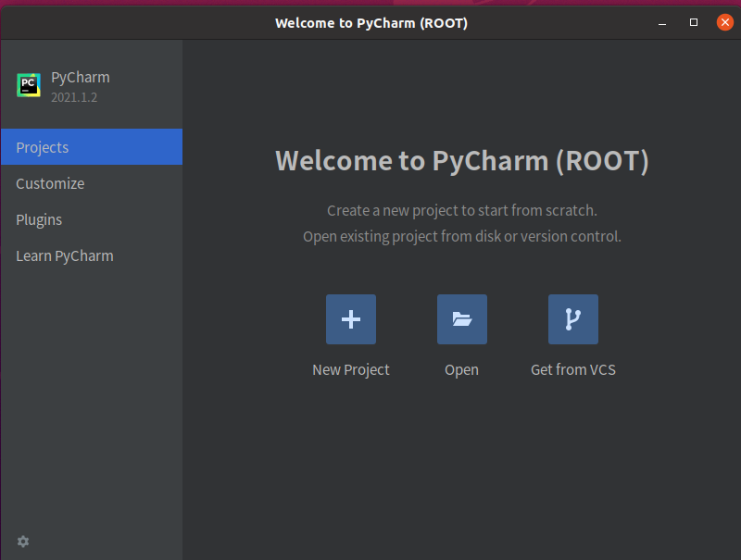Screen dimensions: 741x560
Task: Open a project via the folder icon
Action: [x=461, y=319]
